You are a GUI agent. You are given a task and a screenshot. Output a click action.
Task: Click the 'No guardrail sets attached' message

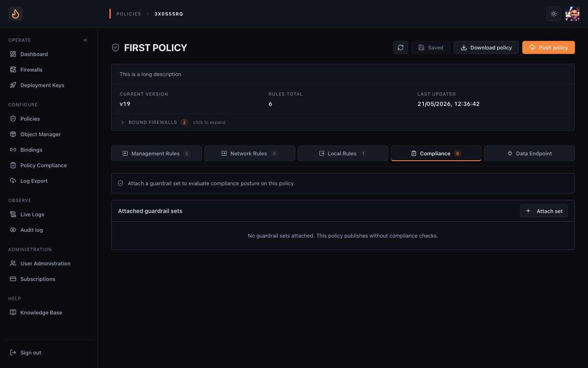tap(343, 236)
